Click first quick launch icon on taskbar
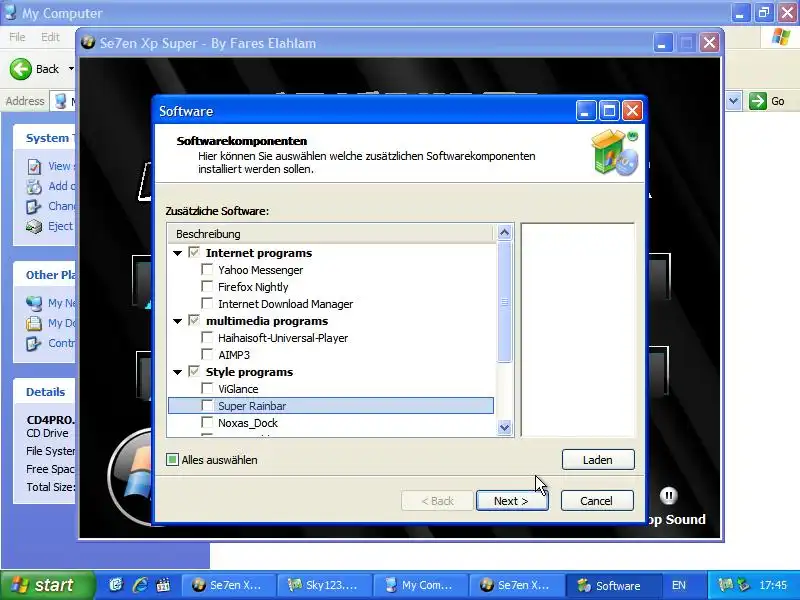This screenshot has height=600, width=800. (116, 585)
